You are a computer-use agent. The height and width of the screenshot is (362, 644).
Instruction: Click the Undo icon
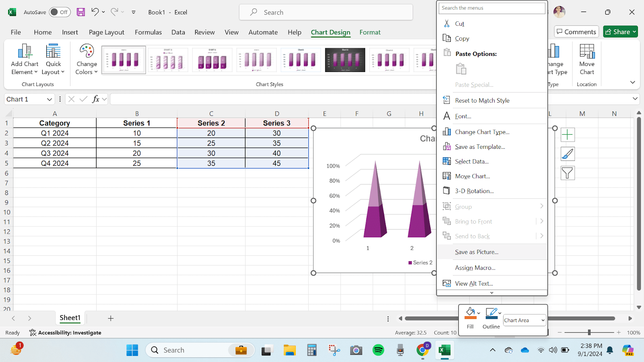point(95,12)
